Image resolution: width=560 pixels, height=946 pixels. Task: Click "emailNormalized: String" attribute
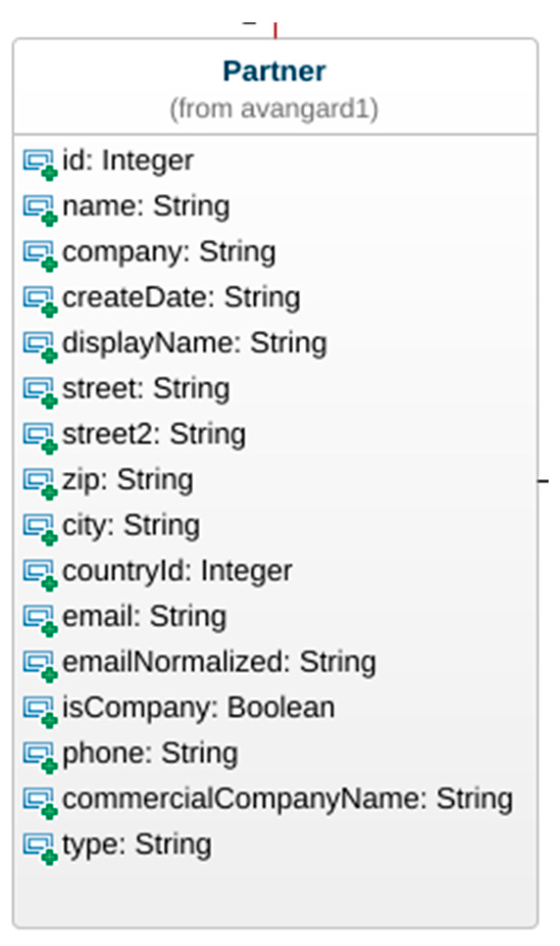pyautogui.click(x=219, y=662)
